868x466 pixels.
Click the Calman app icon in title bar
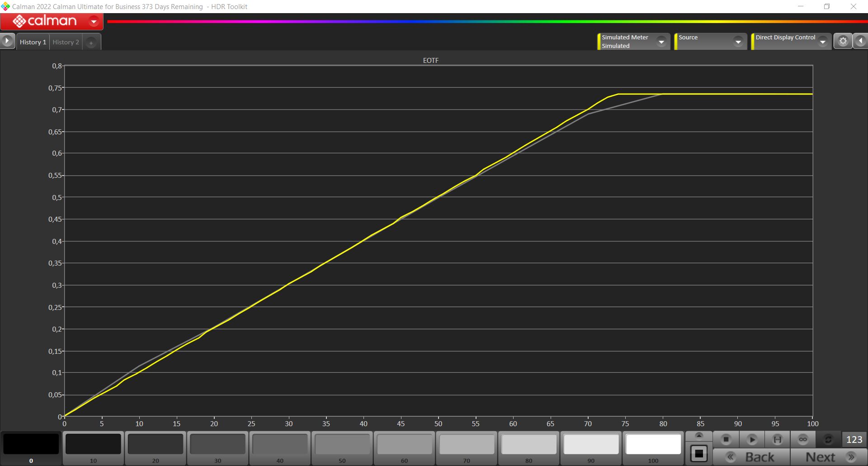(x=5, y=6)
